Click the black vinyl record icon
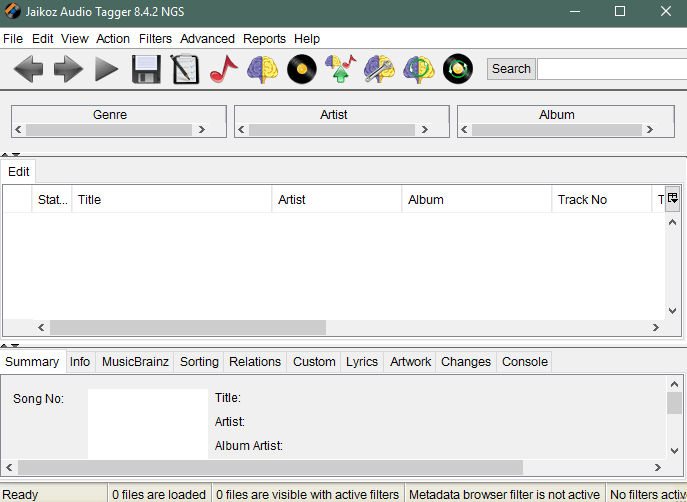Viewport: 687px width, 502px height. point(301,69)
